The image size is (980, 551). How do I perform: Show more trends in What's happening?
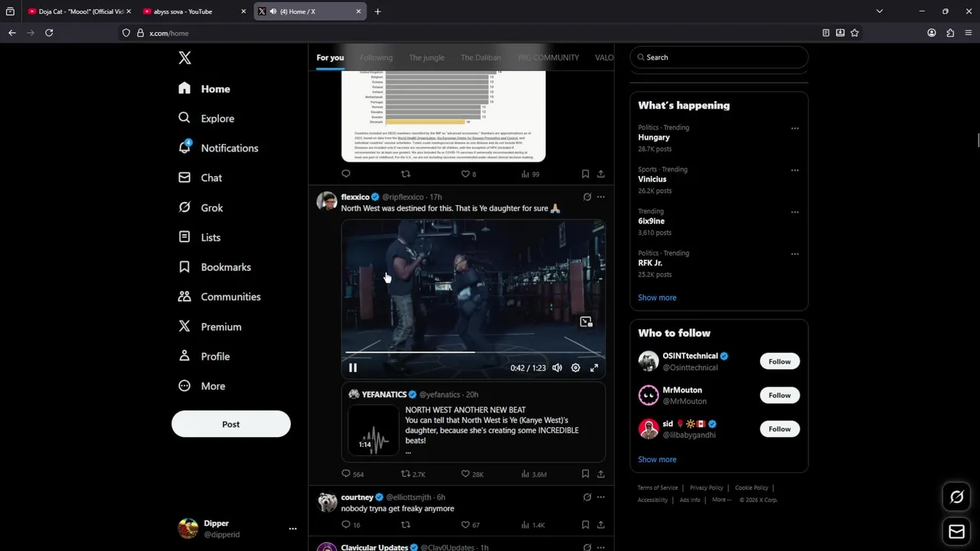coord(657,298)
